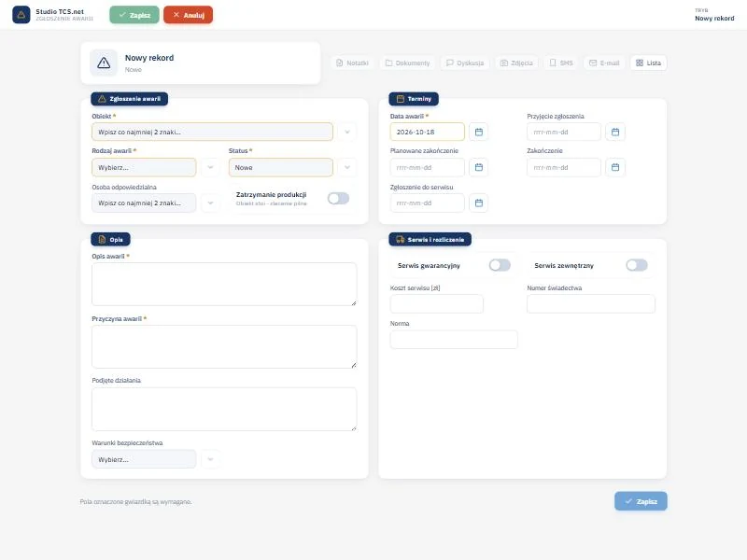Click the Planowane zakończenie date field
This screenshot has height=560, width=747.
428,167
